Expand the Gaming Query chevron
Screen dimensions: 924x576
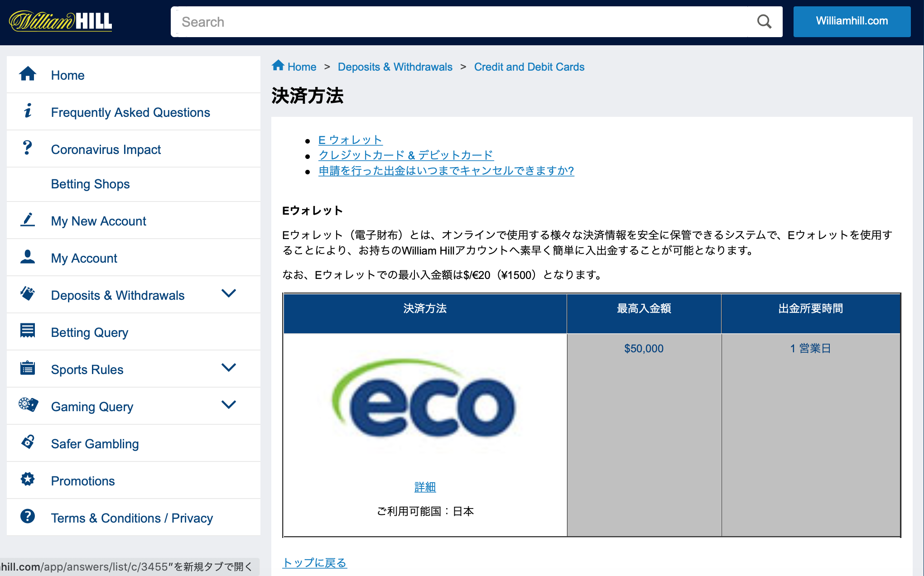[x=229, y=405]
